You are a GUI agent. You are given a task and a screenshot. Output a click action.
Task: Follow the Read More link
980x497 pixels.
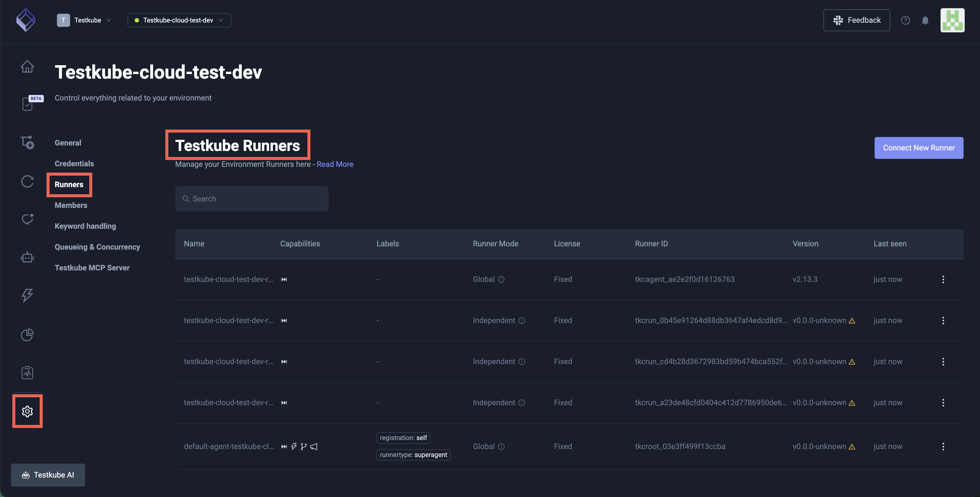pos(335,164)
